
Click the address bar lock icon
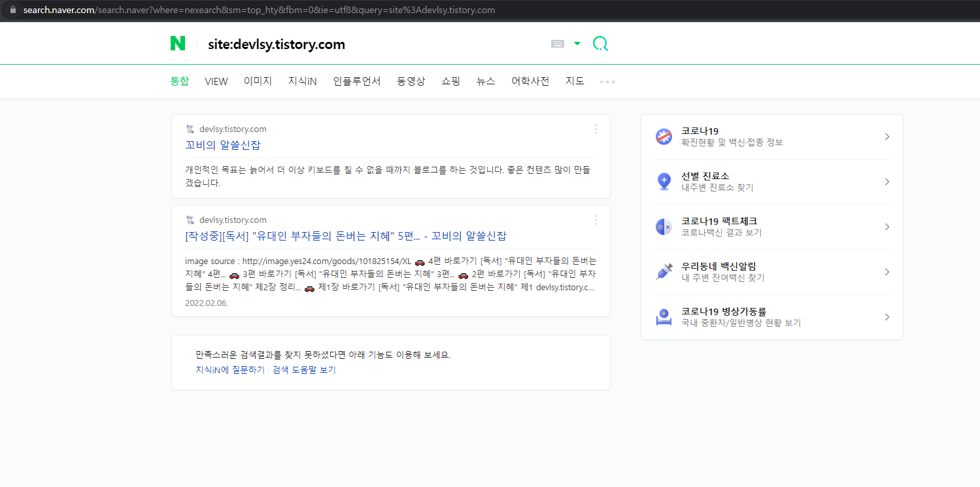click(12, 10)
